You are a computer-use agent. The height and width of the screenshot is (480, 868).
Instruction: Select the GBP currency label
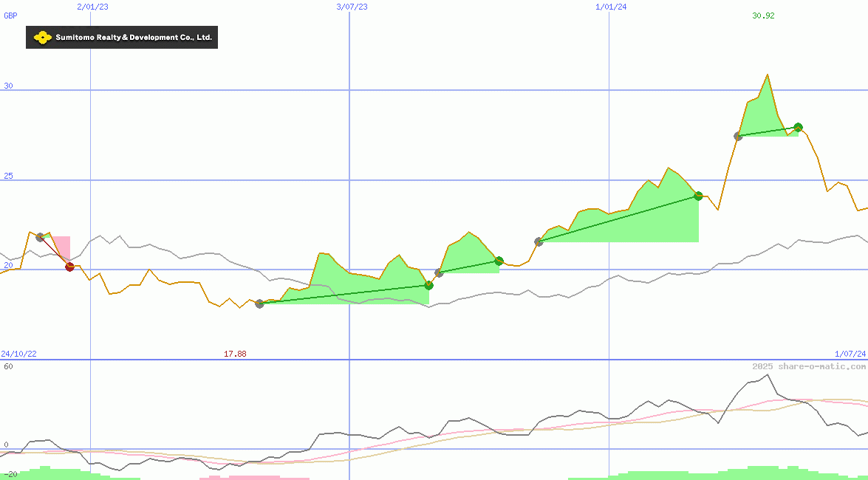click(x=10, y=16)
